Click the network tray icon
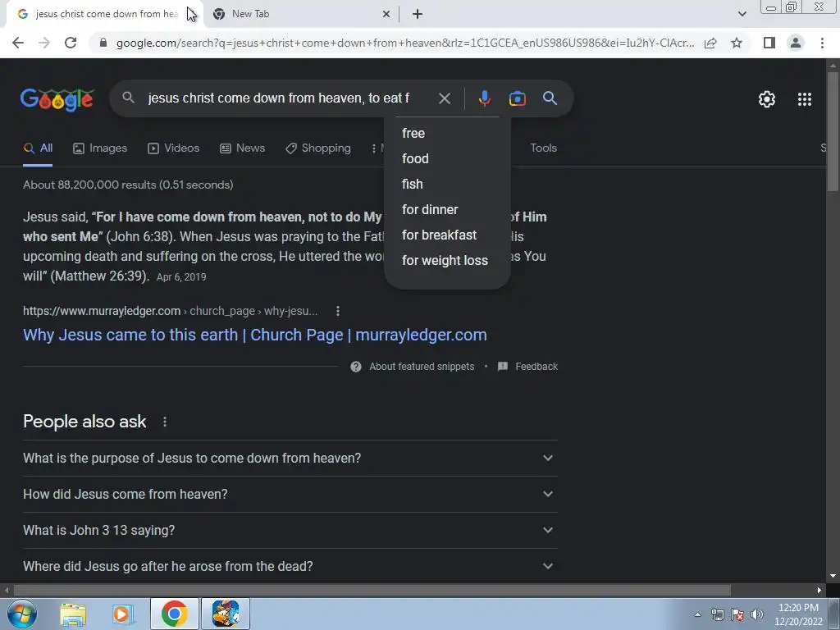The width and height of the screenshot is (840, 630). click(x=717, y=614)
